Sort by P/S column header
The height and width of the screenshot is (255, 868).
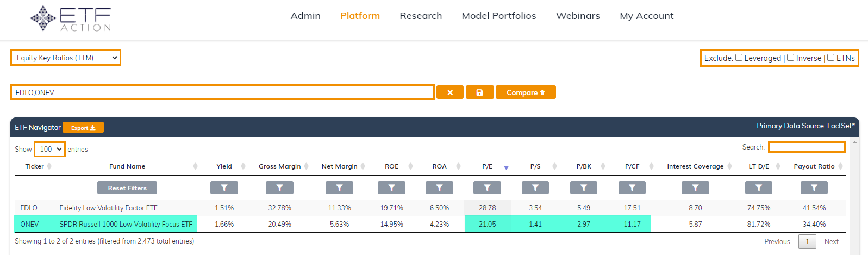click(535, 166)
